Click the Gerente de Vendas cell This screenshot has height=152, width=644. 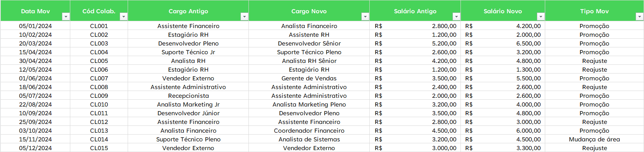pos(309,78)
